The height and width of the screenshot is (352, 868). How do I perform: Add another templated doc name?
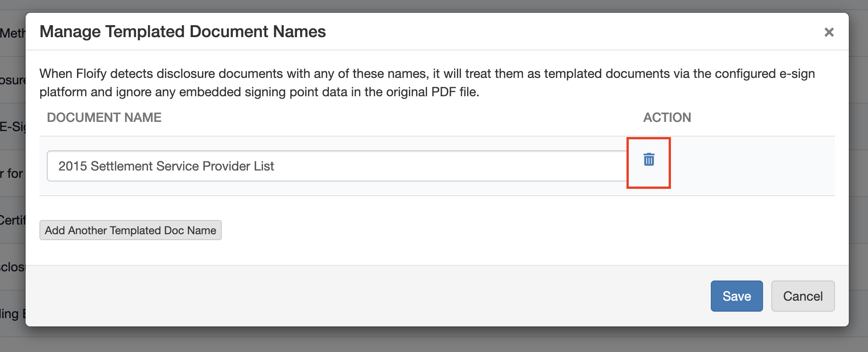click(131, 230)
